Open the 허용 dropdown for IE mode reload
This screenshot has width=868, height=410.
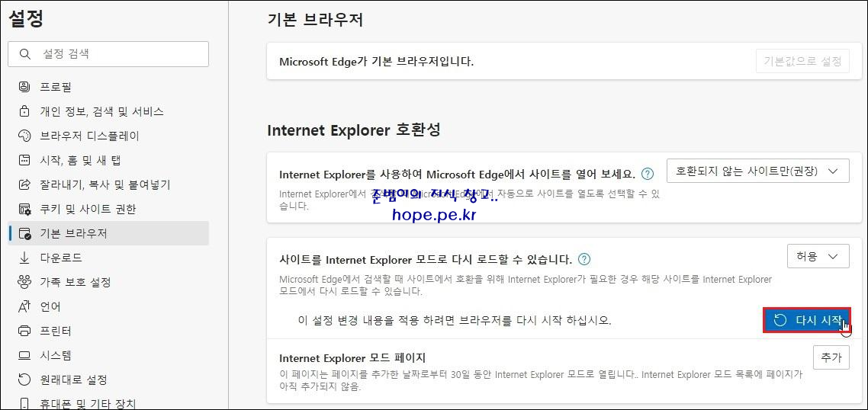point(818,256)
